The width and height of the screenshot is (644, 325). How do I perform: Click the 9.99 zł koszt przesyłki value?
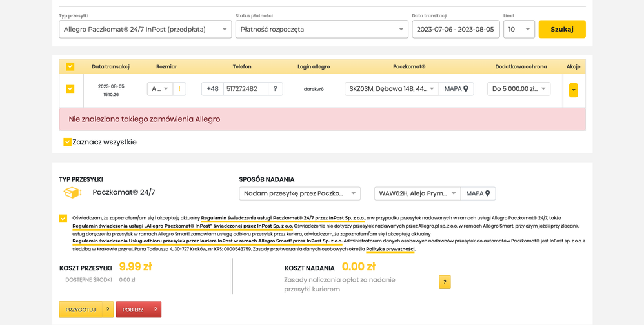point(136,267)
